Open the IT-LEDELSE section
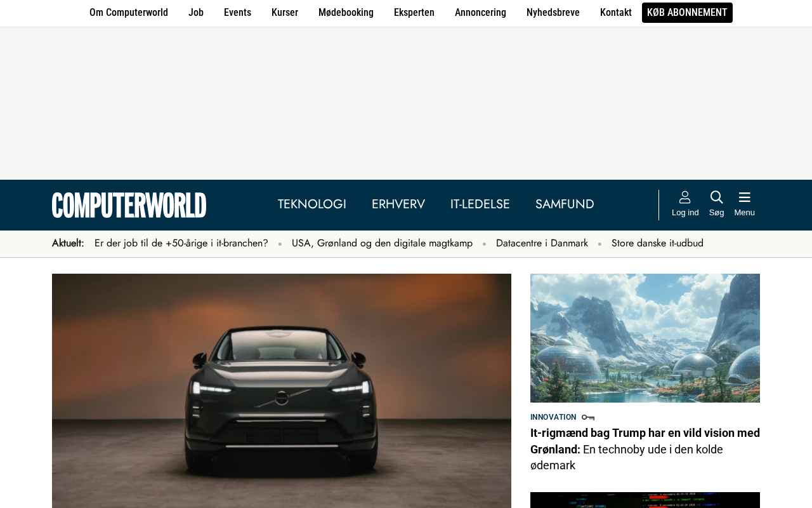This screenshot has width=812, height=508. pos(480,204)
